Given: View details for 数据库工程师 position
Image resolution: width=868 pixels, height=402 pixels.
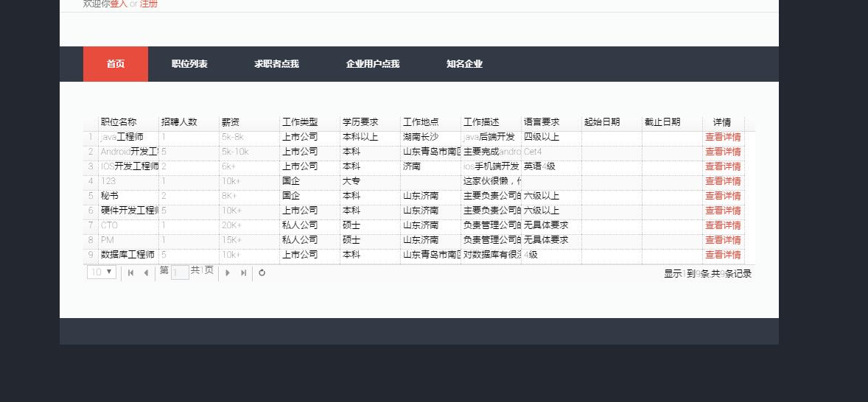Looking at the screenshot, I should coord(723,255).
